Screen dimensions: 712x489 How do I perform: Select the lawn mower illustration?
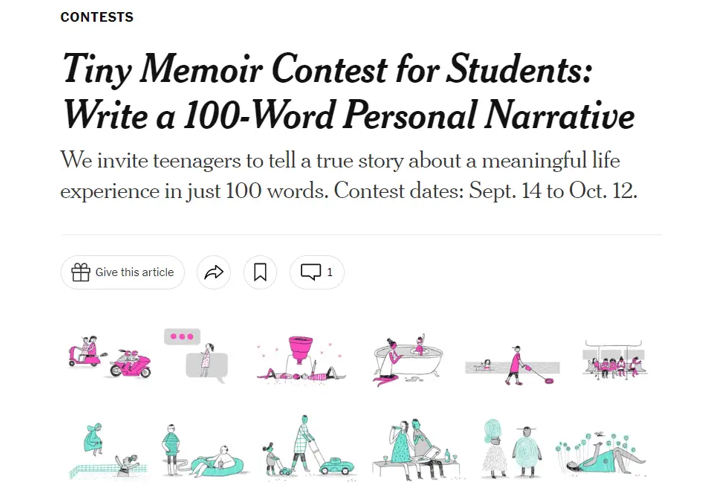pyautogui.click(x=308, y=446)
